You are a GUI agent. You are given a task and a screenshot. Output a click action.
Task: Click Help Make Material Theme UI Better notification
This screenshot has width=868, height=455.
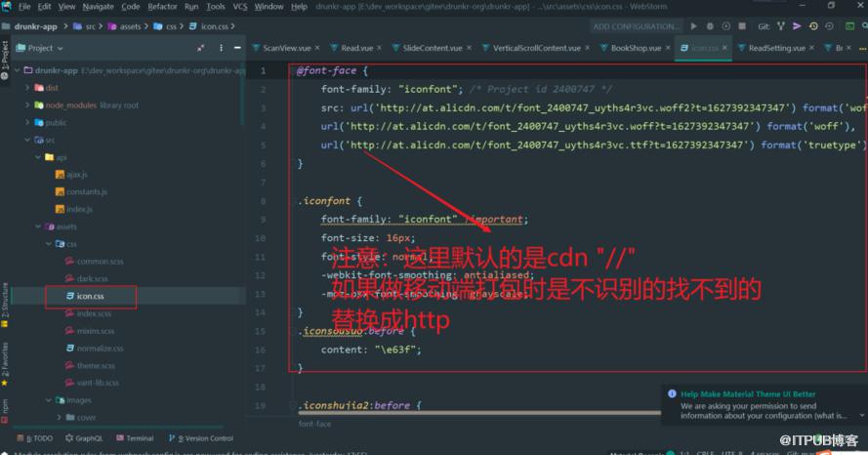[x=748, y=394]
